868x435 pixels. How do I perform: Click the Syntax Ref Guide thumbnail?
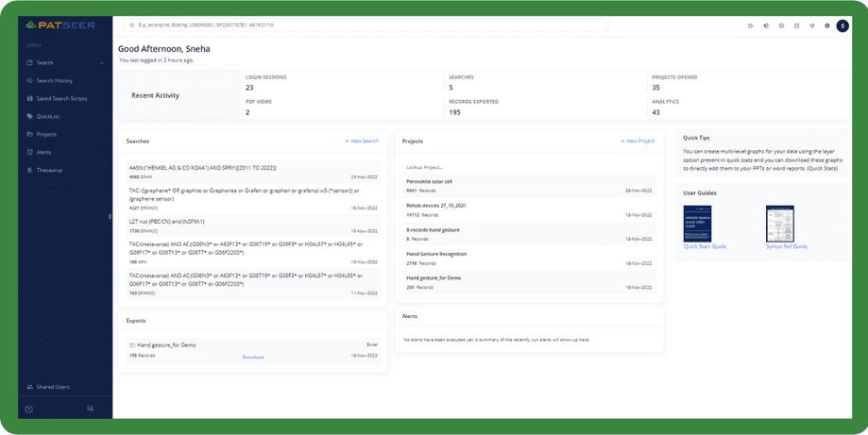tap(780, 224)
